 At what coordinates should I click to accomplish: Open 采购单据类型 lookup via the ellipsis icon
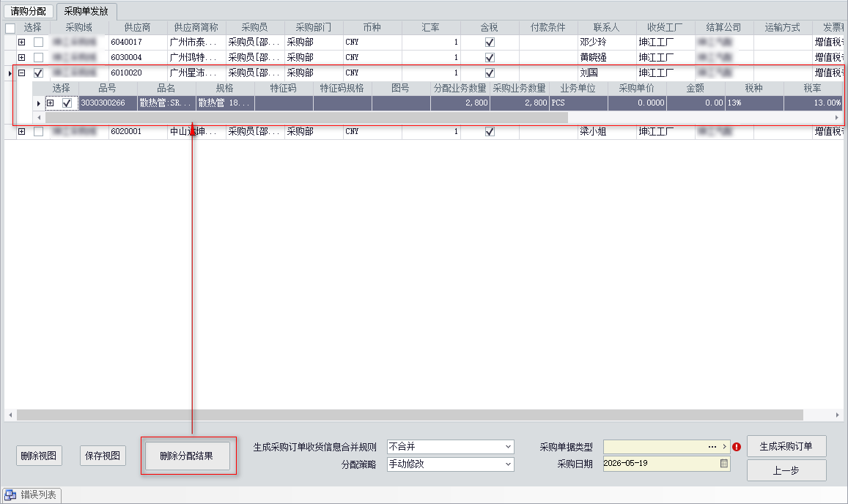pyautogui.click(x=712, y=447)
